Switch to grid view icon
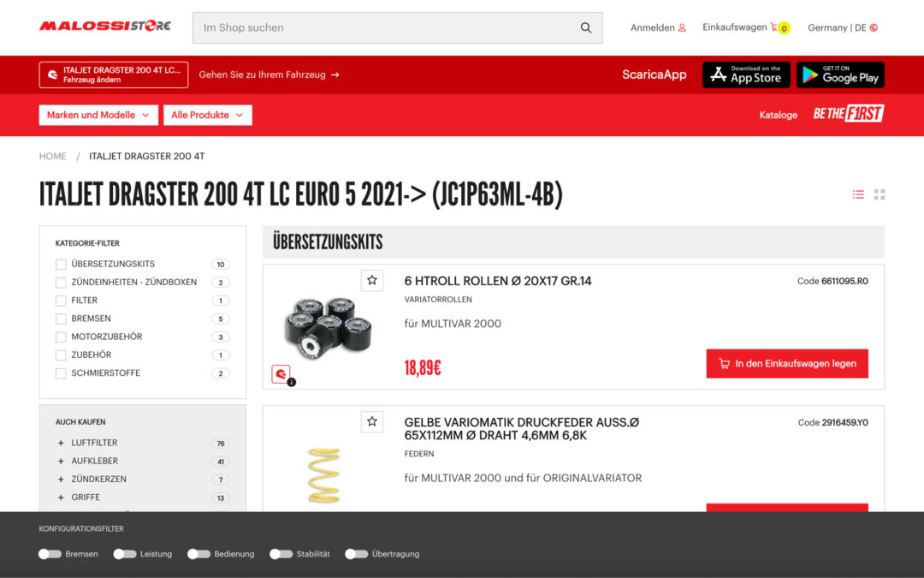Image resolution: width=924 pixels, height=578 pixels. [x=880, y=194]
